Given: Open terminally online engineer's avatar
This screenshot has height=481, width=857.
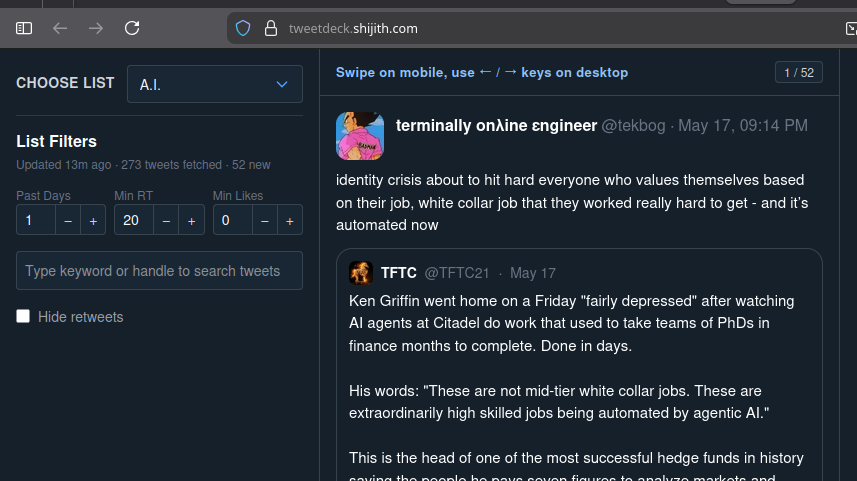Looking at the screenshot, I should click(x=360, y=136).
